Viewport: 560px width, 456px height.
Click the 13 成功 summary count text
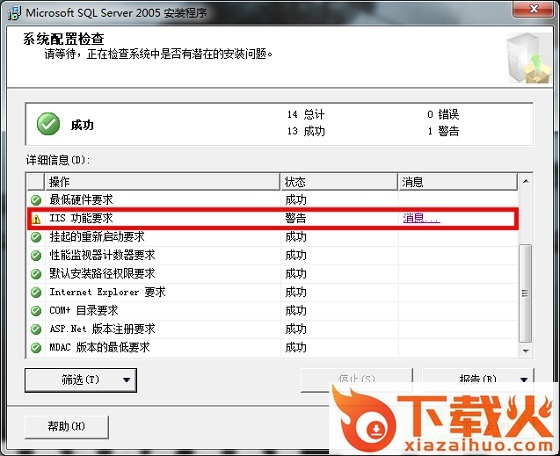[x=306, y=131]
